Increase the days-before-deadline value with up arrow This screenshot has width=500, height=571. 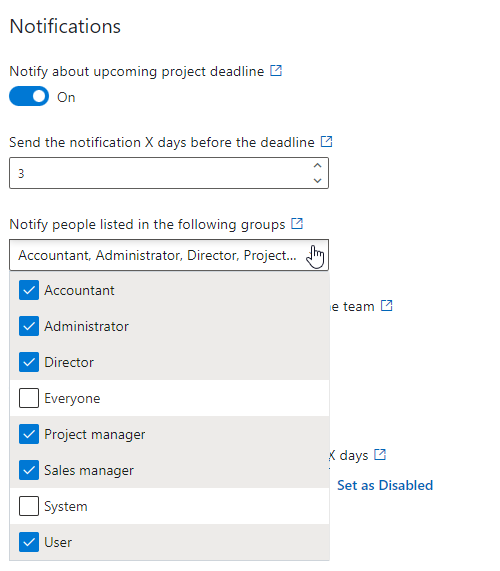[318, 166]
